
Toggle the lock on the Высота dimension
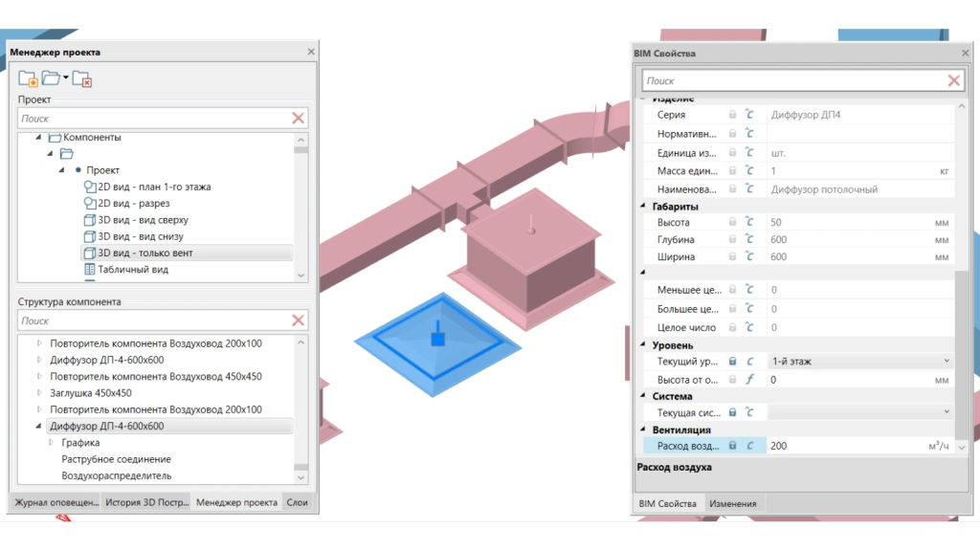[733, 222]
